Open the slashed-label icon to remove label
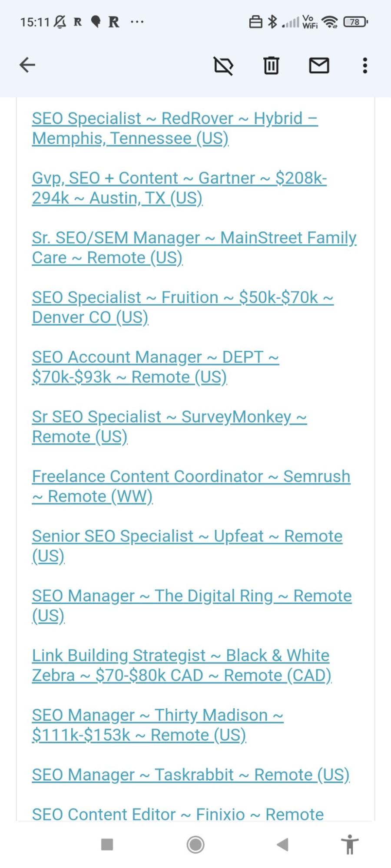The image size is (391, 868). (x=224, y=65)
